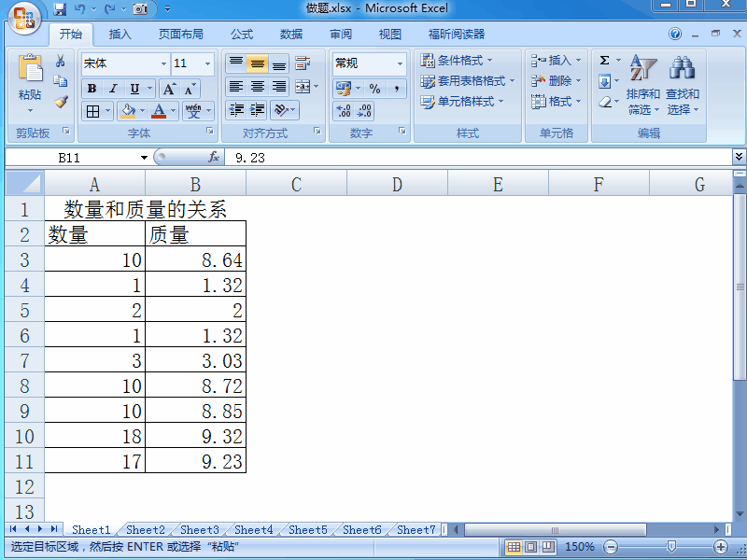Open the 常规 number format dropdown
Screen dimensions: 747x560
pos(398,63)
